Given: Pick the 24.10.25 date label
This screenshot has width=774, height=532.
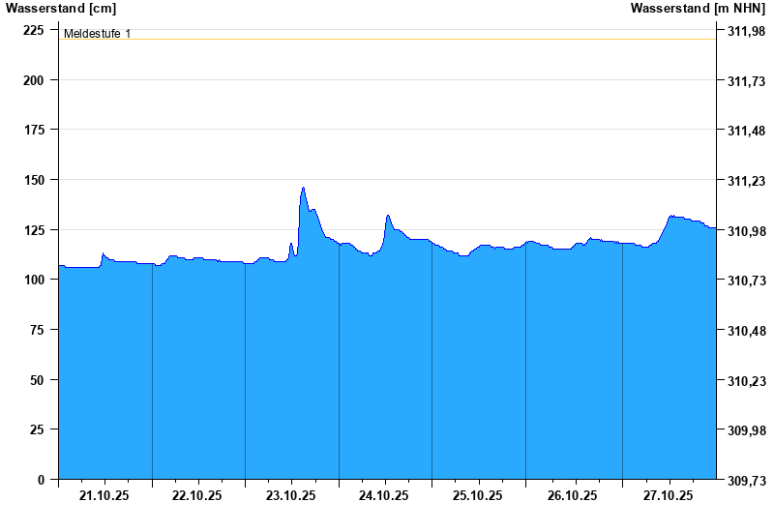Looking at the screenshot, I should point(385,495).
